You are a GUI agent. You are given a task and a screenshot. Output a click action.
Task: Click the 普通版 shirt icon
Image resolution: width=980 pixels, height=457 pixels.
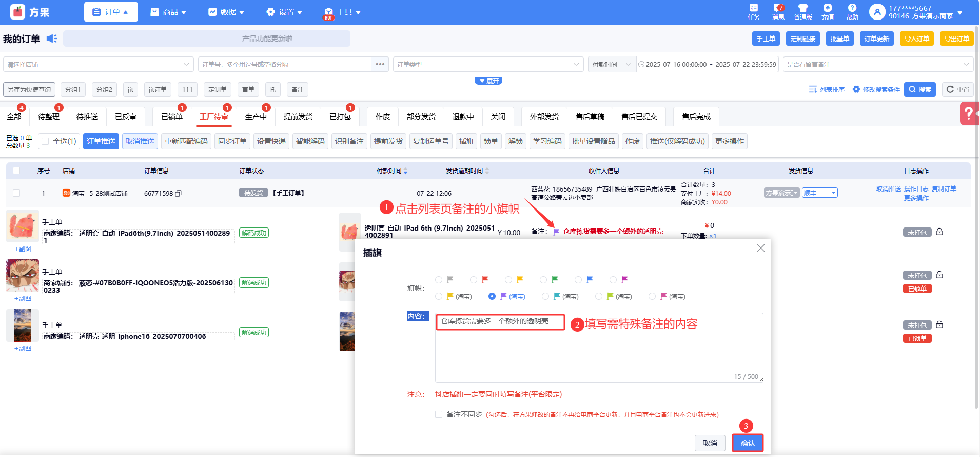(x=802, y=11)
